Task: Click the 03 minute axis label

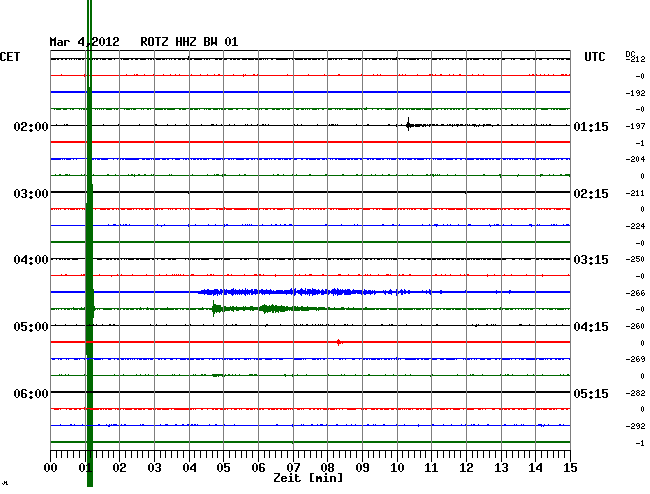Action: (155, 468)
